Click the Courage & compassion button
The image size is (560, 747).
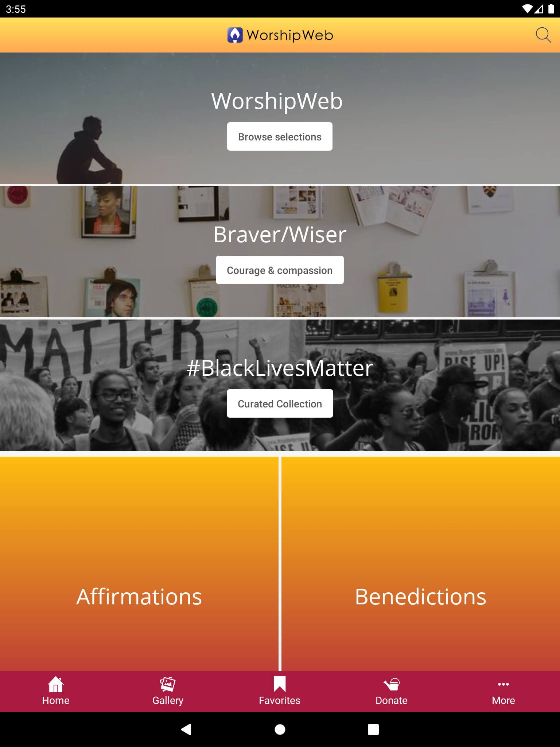(x=280, y=270)
